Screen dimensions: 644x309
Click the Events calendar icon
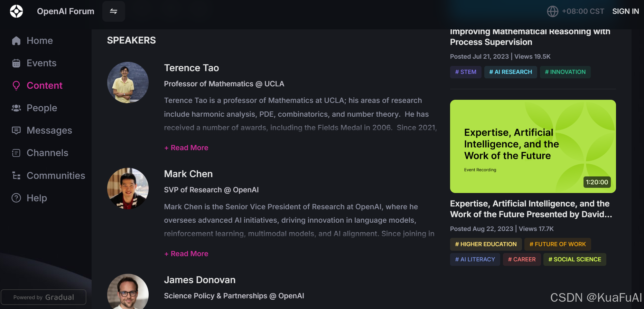16,63
